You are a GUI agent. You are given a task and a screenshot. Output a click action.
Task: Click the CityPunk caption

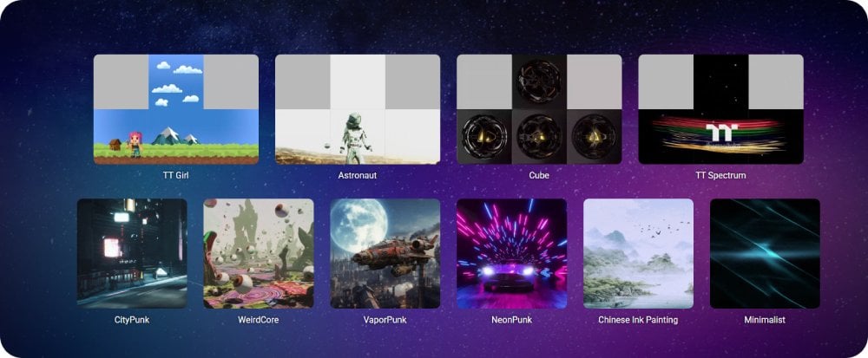tap(132, 320)
